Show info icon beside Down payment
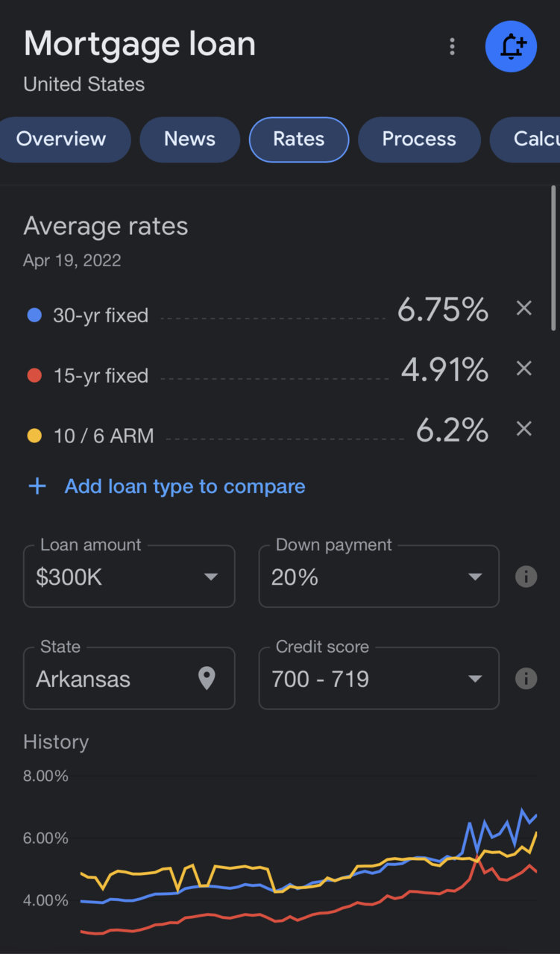Viewport: 560px width, 954px height. [526, 577]
